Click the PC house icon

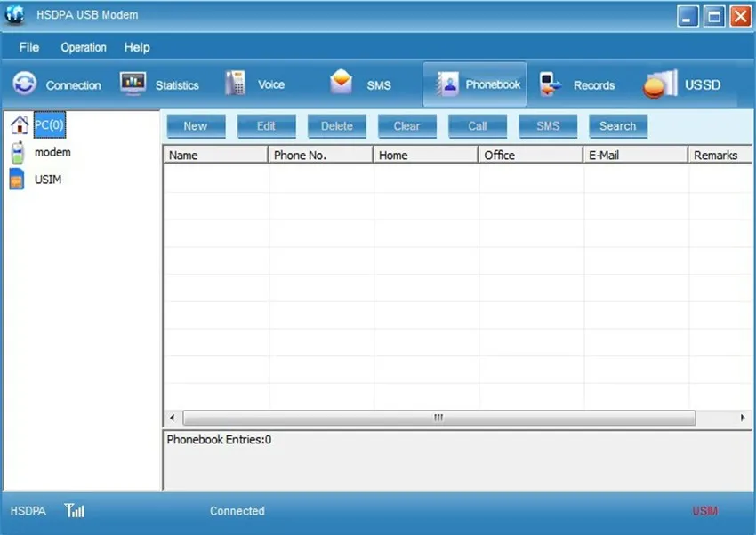coord(20,125)
